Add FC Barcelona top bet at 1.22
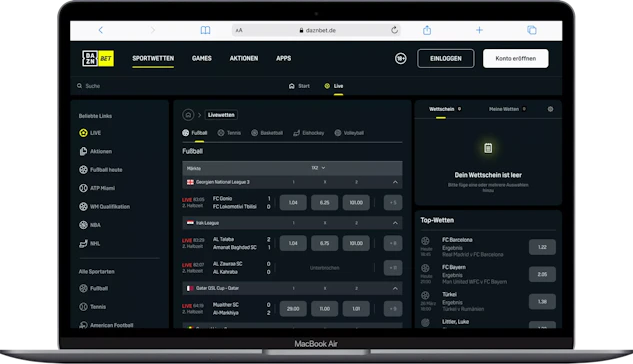Viewport: 633px width, 364px height. 542,247
